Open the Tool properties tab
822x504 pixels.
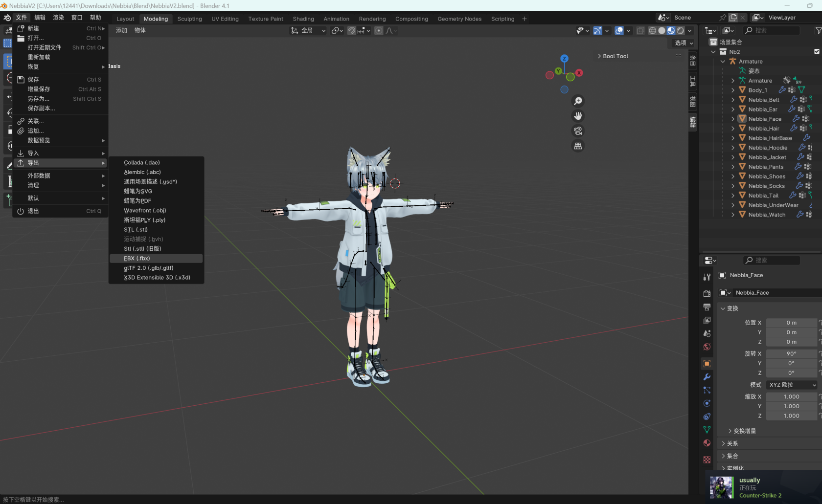(707, 277)
